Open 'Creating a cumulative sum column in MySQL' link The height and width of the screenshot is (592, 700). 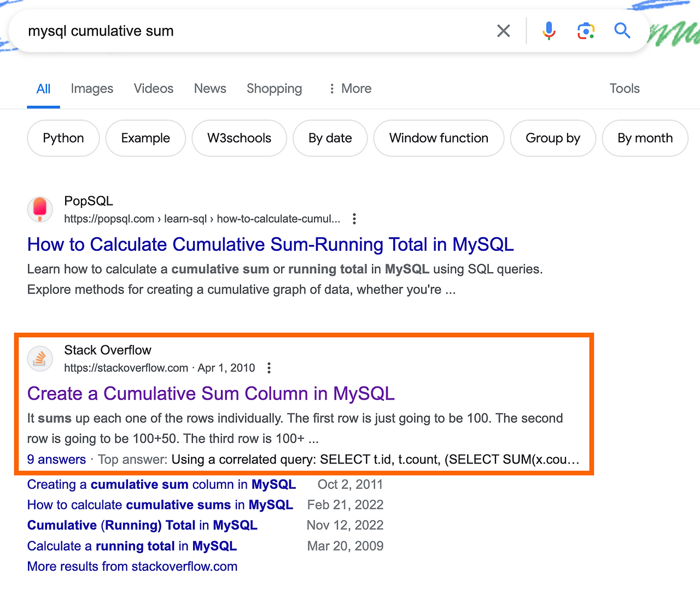(161, 484)
